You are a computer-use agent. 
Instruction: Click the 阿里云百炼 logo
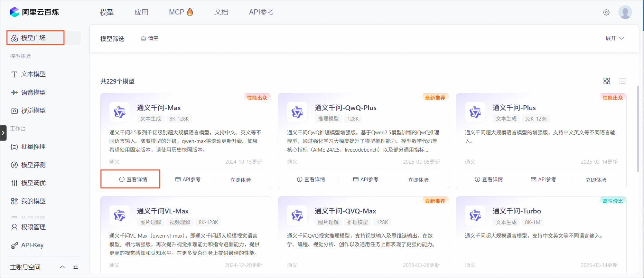point(34,12)
